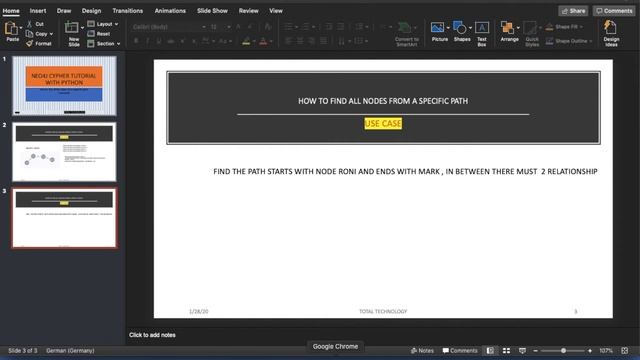The height and width of the screenshot is (360, 640).
Task: Click the TOTAL TECHNOLOGY footer text
Action: tap(383, 311)
